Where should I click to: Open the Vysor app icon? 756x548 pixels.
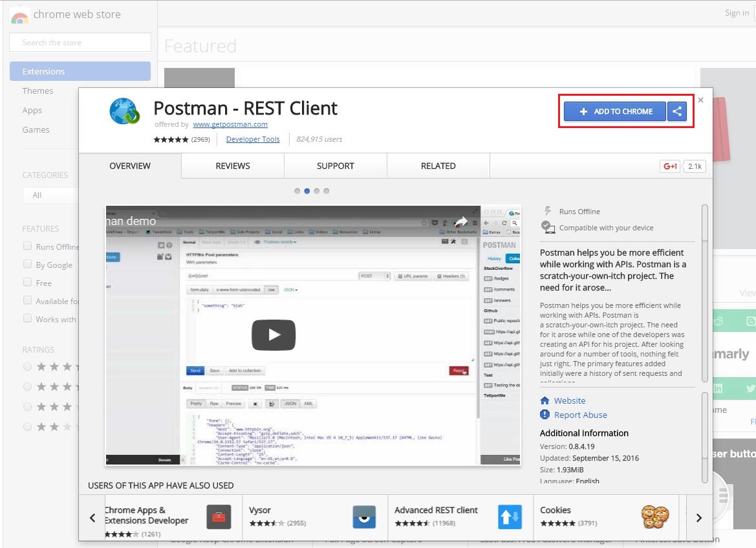pos(364,517)
